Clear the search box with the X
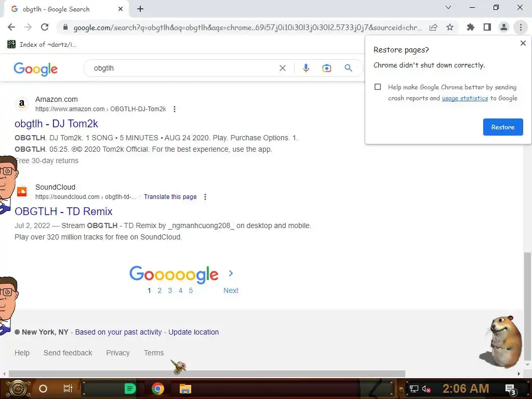The height and width of the screenshot is (399, 532). coord(282,68)
